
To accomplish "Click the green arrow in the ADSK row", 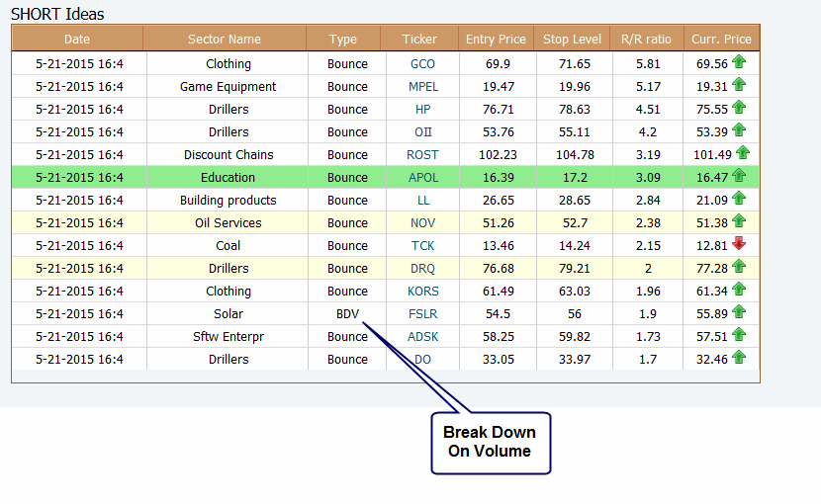I will [x=739, y=334].
